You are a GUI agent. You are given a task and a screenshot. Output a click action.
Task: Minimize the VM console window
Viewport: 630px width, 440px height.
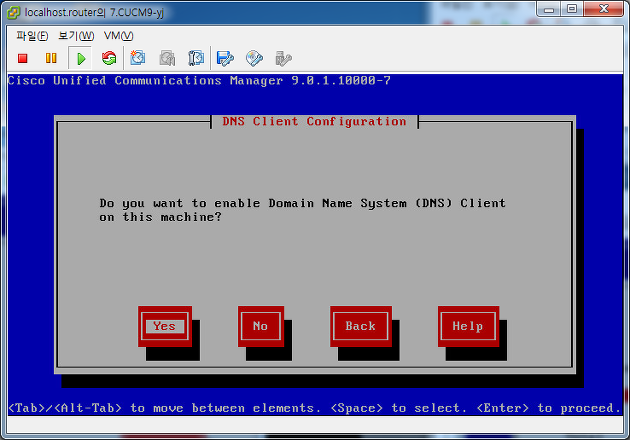(549, 9)
